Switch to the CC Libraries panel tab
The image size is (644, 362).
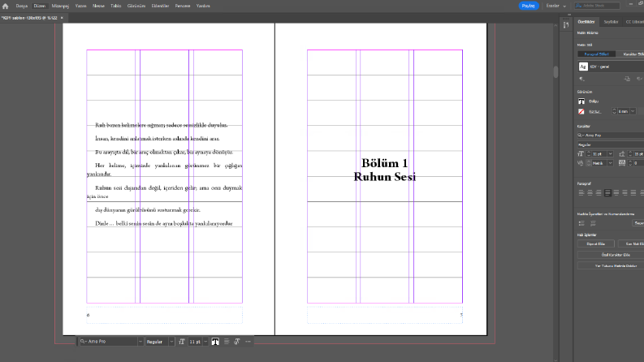click(x=634, y=22)
